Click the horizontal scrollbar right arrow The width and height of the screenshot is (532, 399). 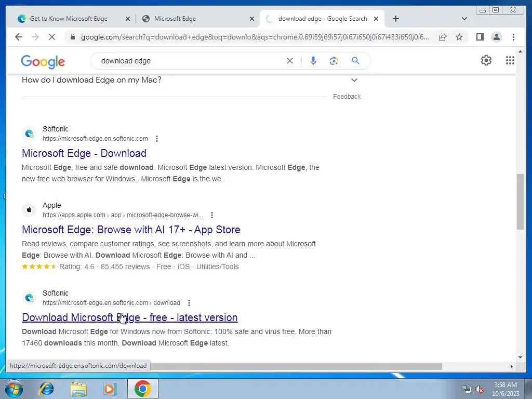(x=512, y=366)
